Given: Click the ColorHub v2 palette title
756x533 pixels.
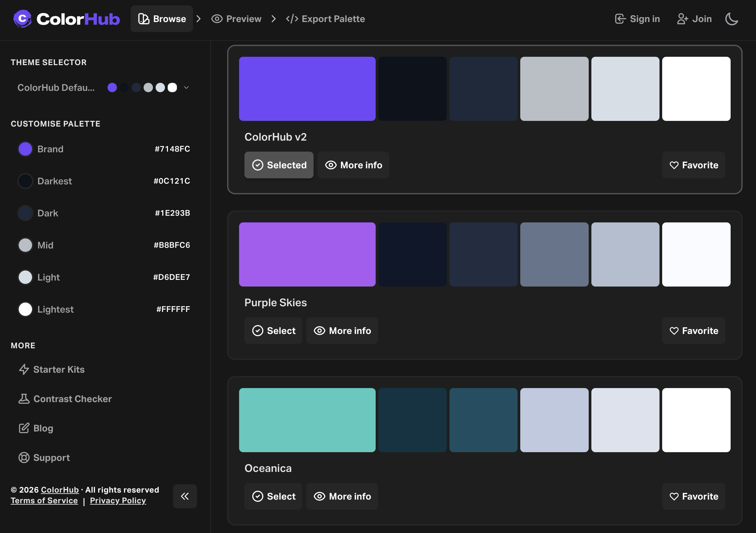Looking at the screenshot, I should pos(275,137).
